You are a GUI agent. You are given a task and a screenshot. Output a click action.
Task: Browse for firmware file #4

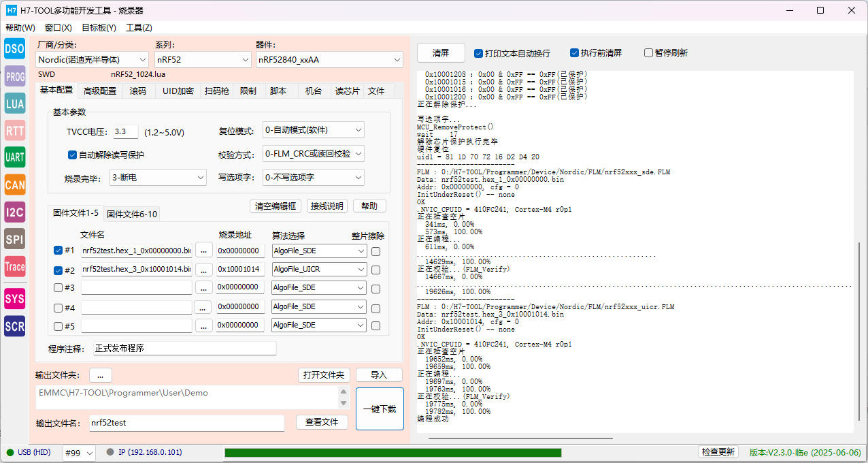(203, 307)
